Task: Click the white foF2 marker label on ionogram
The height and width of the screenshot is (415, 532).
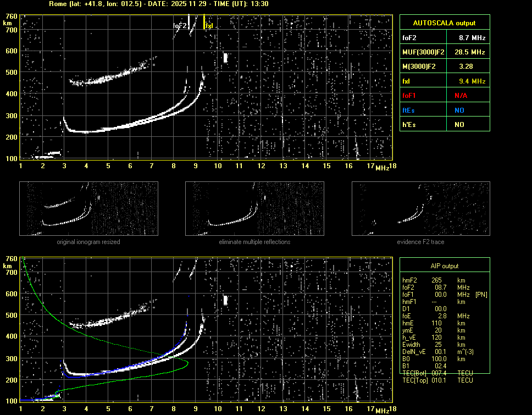Action: [180, 25]
